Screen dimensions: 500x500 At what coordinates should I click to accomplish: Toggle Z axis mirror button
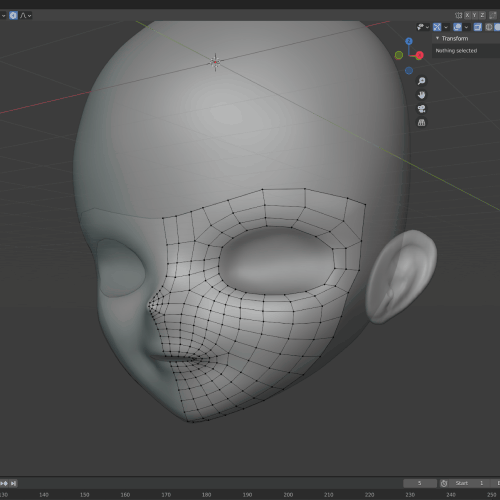tap(482, 15)
